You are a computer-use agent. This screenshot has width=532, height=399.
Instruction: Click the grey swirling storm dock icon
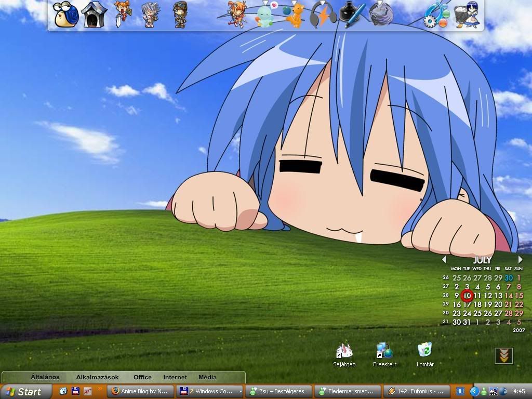coord(381,15)
